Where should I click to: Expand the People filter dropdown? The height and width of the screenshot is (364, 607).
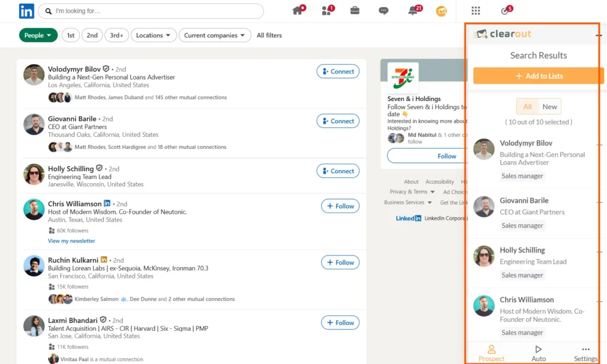coord(38,35)
